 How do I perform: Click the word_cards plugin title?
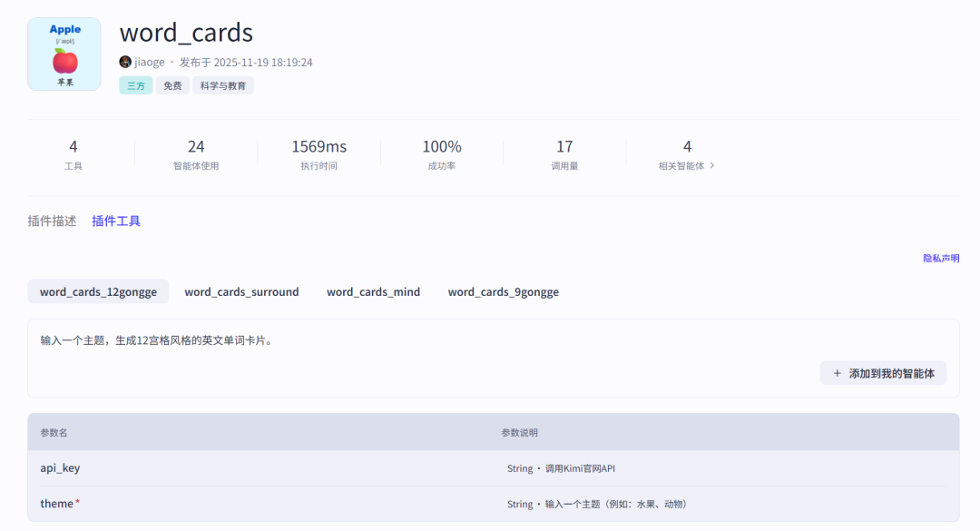pos(186,33)
